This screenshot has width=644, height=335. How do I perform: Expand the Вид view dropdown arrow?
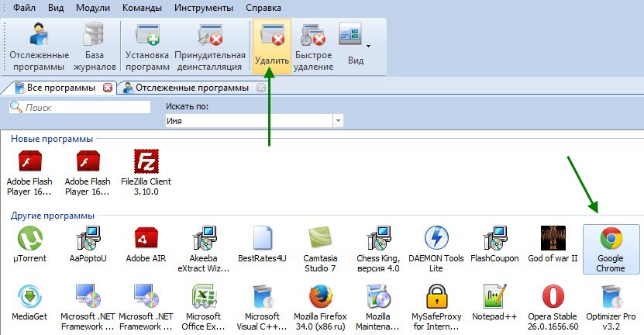point(368,46)
